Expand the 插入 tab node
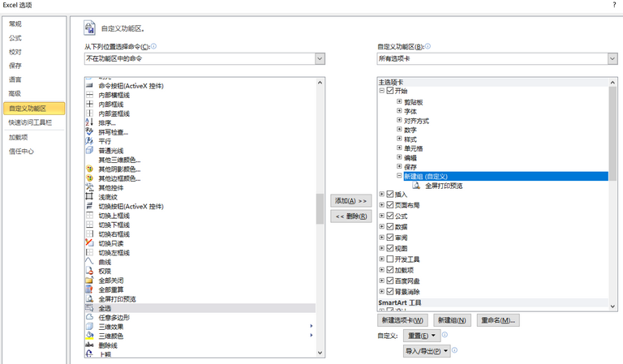 382,194
